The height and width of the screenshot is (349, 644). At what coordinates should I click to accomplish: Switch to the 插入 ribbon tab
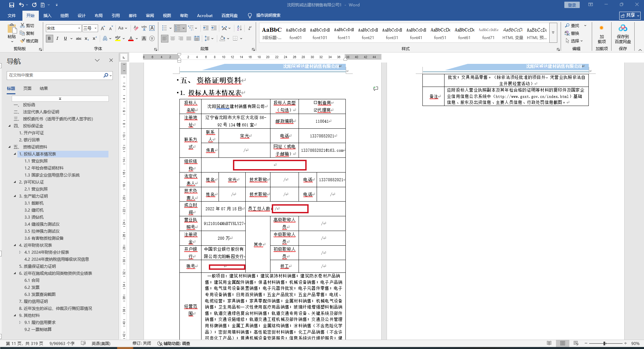(47, 15)
